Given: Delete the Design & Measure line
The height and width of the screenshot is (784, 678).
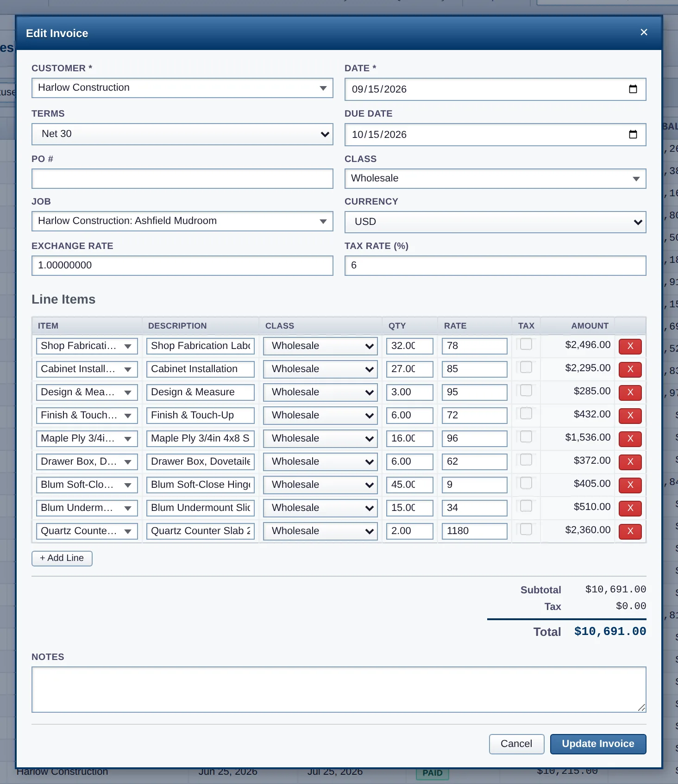Looking at the screenshot, I should click(630, 392).
